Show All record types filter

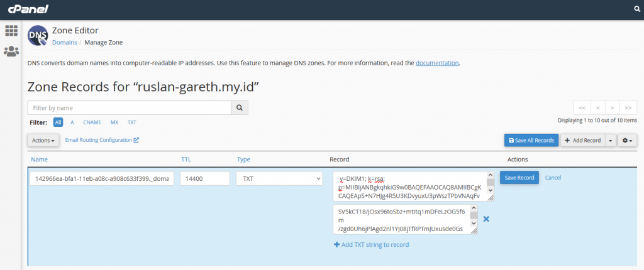click(x=58, y=122)
